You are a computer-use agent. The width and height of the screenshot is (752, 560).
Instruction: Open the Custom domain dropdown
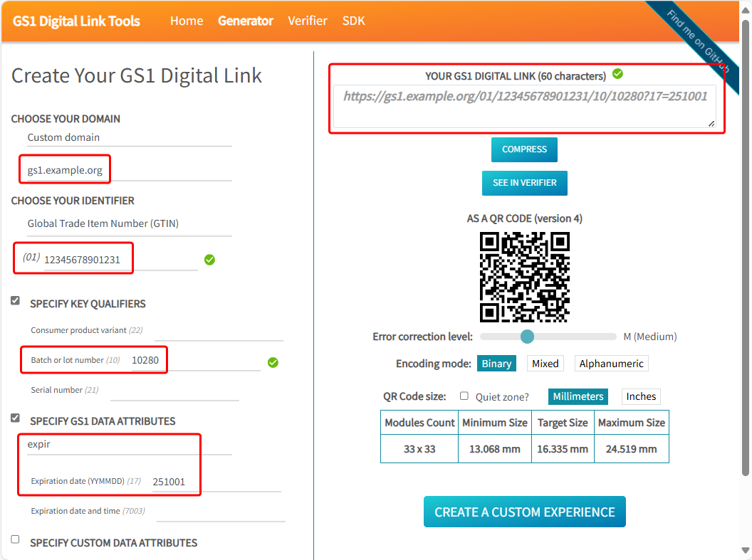point(130,137)
